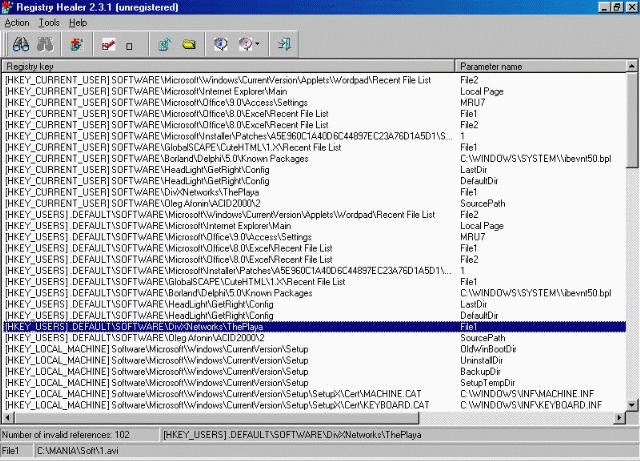Open the Tools menu
Viewport: 640px width, 461px height.
point(49,23)
